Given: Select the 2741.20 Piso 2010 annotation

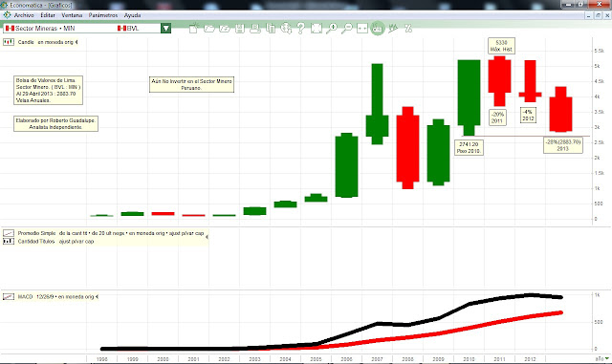Looking at the screenshot, I should click(469, 147).
